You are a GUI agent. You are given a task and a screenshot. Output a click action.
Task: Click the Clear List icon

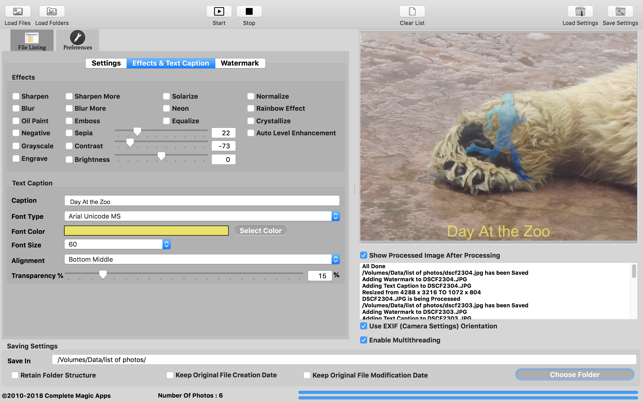coord(412,11)
